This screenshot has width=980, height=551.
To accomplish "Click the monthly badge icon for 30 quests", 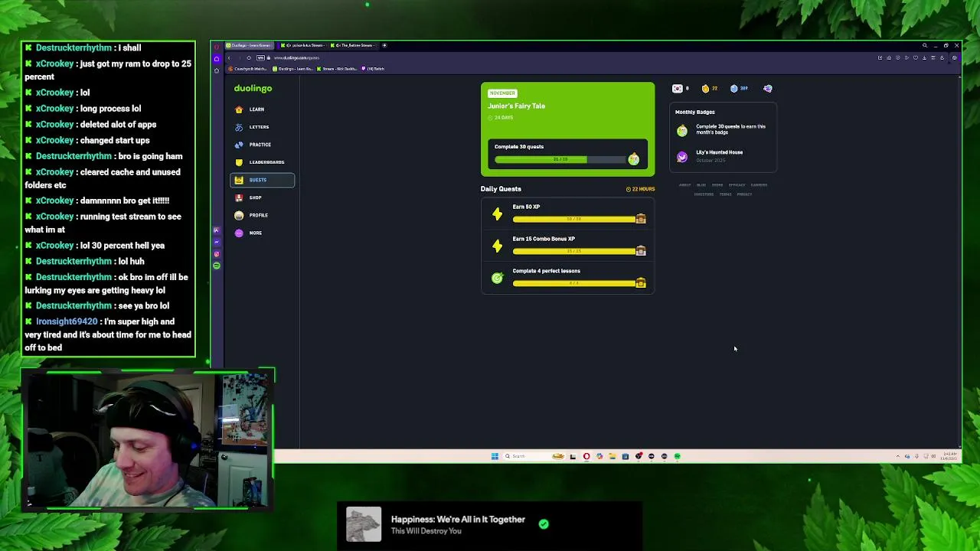I will [682, 130].
